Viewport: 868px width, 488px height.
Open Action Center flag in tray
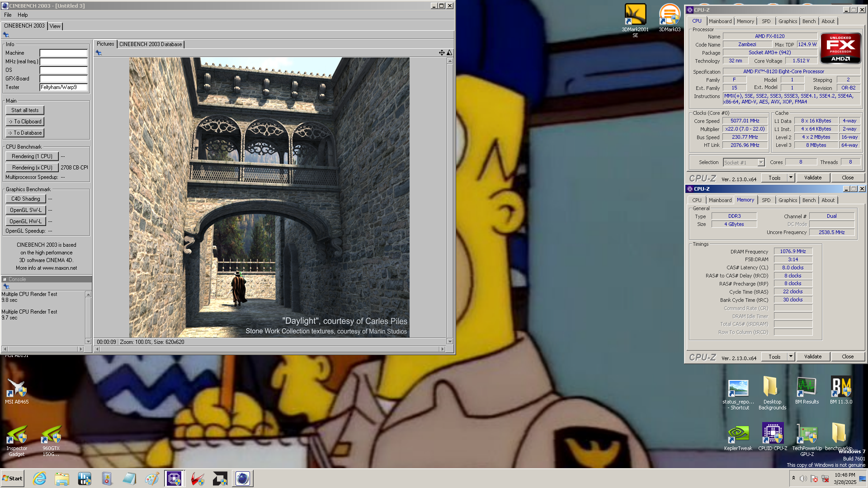pos(814,479)
